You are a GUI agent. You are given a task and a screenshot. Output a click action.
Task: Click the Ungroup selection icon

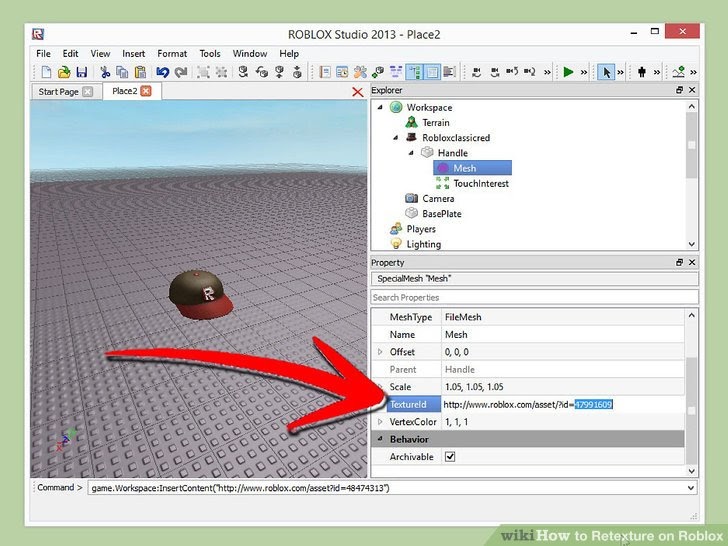(221, 72)
